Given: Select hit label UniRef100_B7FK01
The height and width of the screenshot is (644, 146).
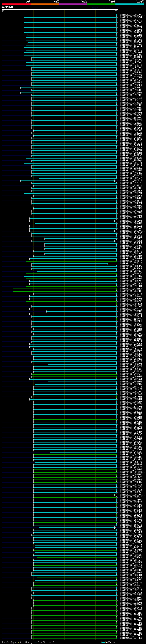Looking at the screenshot, I should click(x=131, y=45).
